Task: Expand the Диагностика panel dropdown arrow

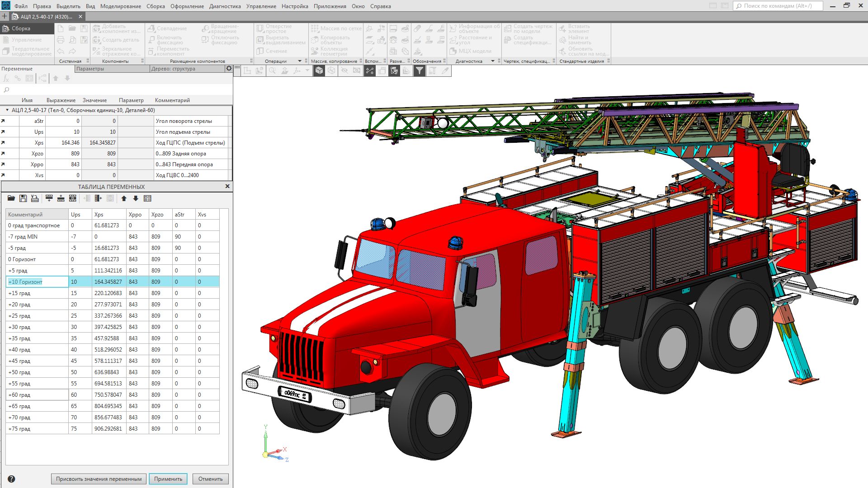Action: tap(493, 61)
